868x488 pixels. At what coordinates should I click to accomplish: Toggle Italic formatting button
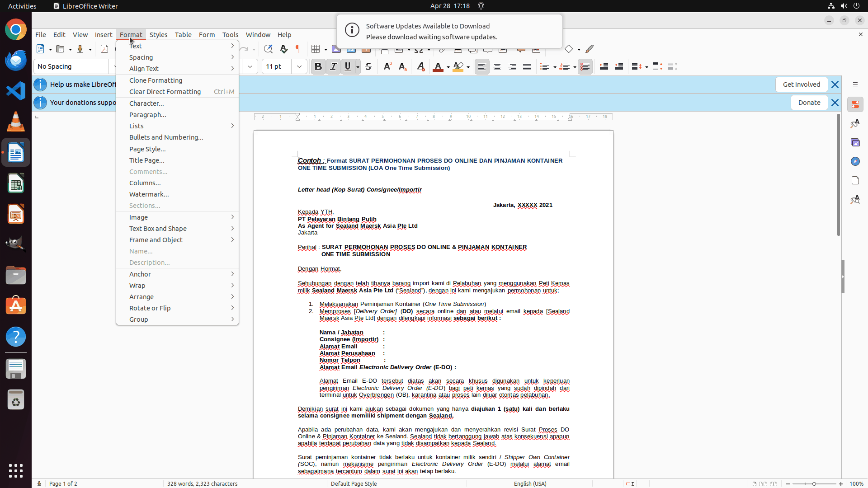click(x=333, y=66)
